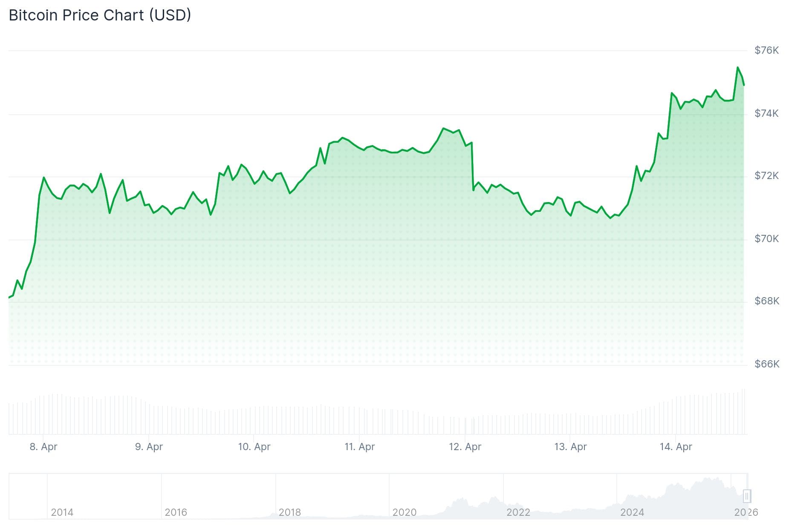Click the 2014 label in the navigator
Screen dimensions: 789x532
(62, 512)
